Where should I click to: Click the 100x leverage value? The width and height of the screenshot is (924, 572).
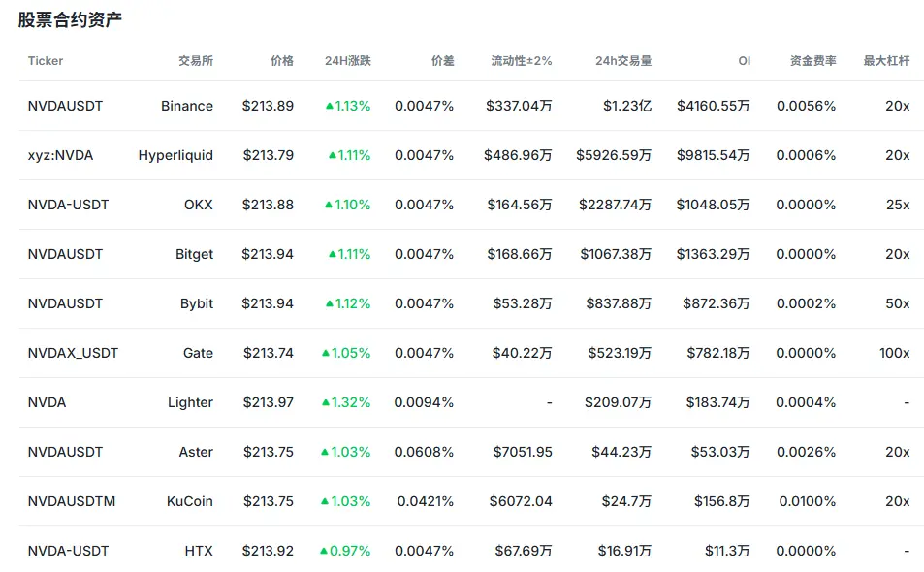pos(895,354)
